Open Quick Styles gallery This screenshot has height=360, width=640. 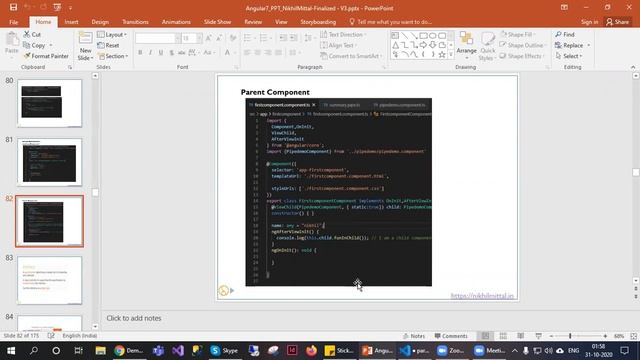pos(487,47)
